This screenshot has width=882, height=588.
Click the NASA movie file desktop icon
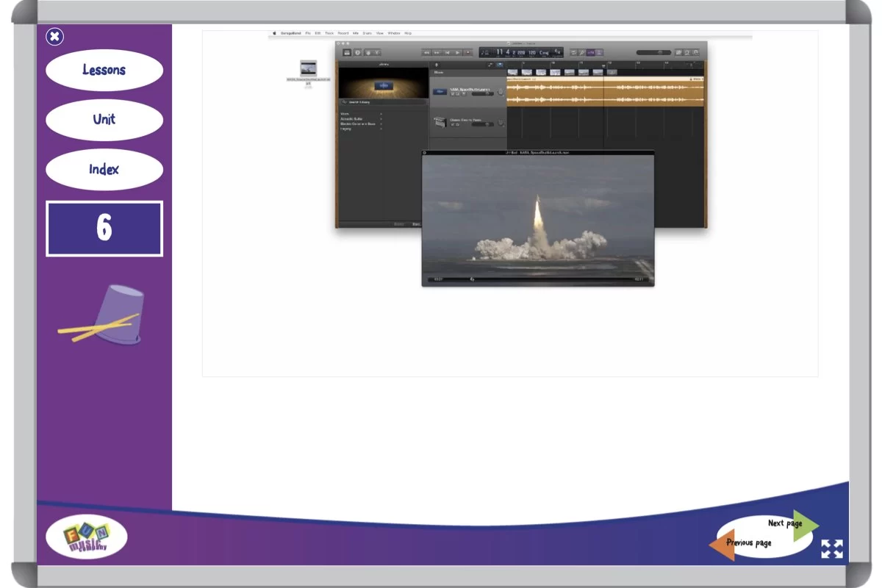click(309, 68)
